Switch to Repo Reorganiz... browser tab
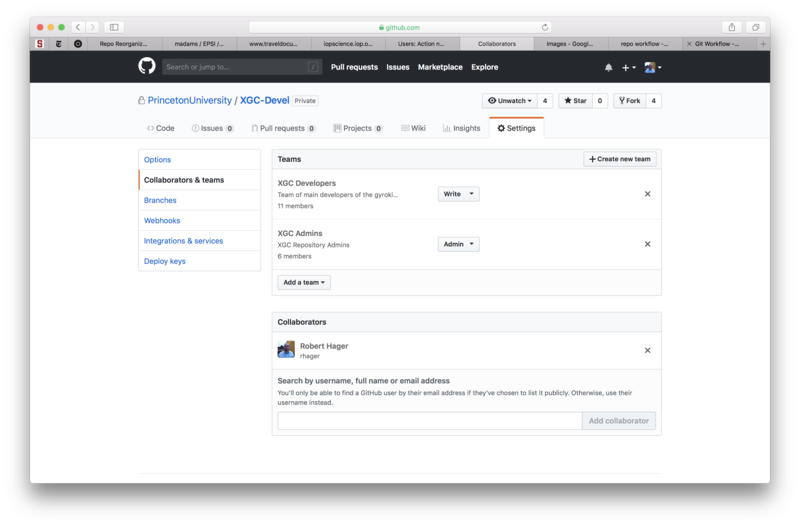The image size is (800, 526). 123,44
